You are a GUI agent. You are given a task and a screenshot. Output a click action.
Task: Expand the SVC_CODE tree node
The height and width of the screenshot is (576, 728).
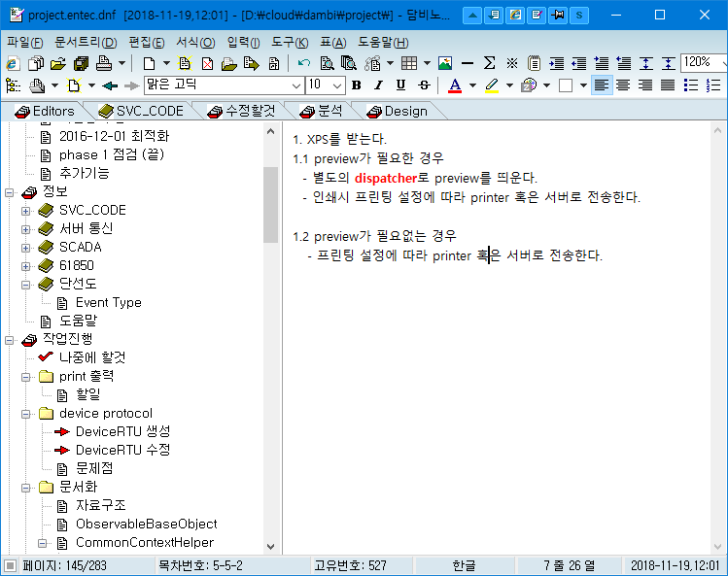point(26,211)
